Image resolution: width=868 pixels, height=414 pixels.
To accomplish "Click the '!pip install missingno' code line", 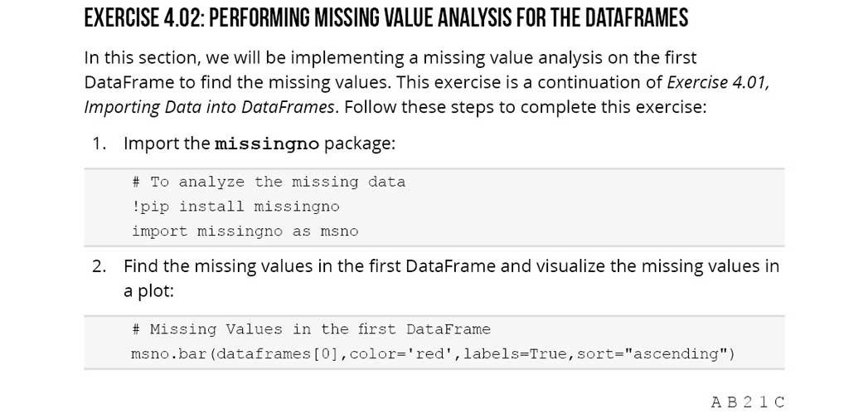I will point(235,207).
